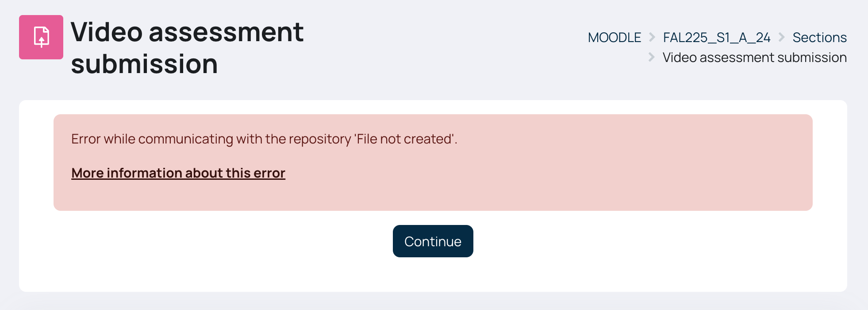Dismiss the error using Continue
868x310 pixels.
433,241
